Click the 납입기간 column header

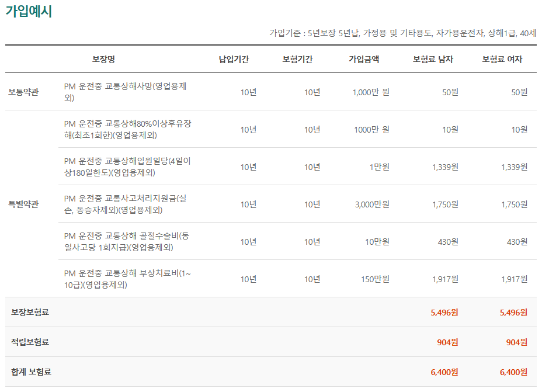[234, 59]
